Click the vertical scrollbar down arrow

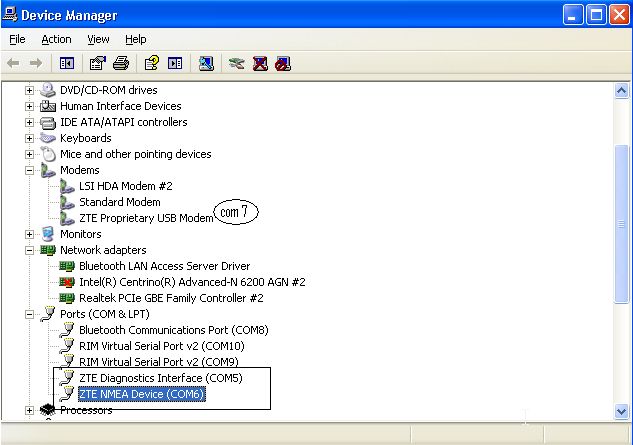pos(621,410)
